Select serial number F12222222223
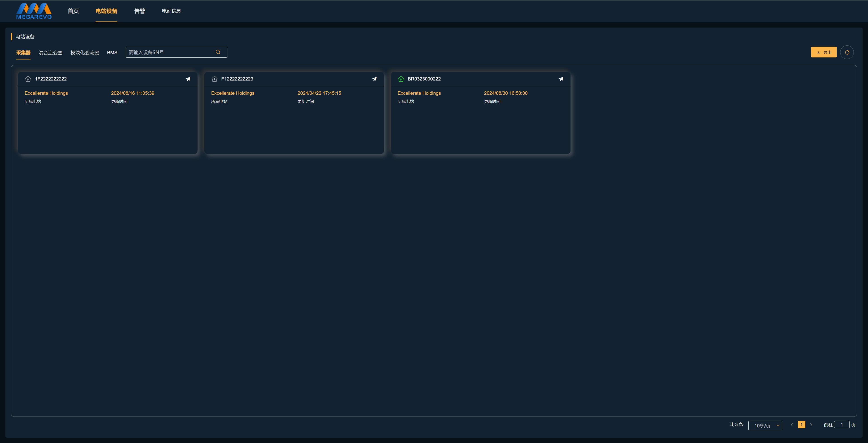The width and height of the screenshot is (868, 443). [237, 79]
